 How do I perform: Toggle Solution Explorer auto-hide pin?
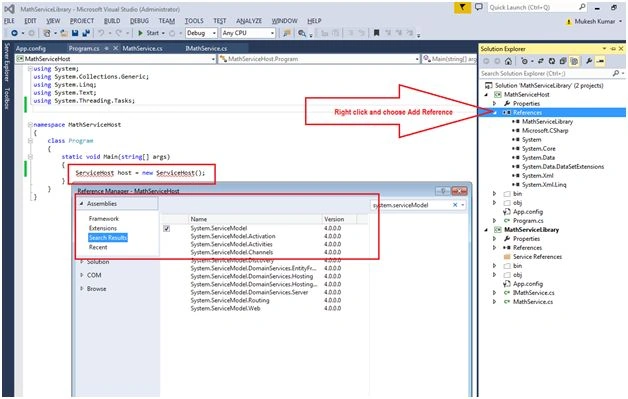(613, 48)
